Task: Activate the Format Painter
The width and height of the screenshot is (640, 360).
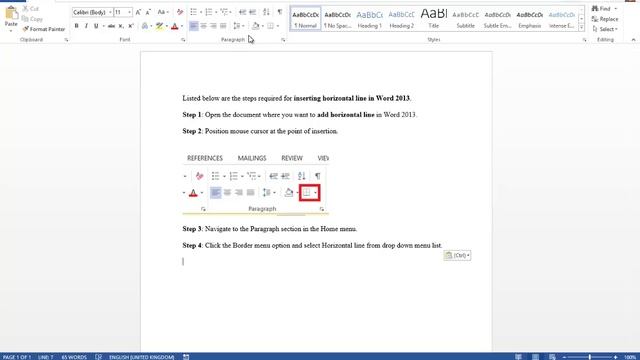Action: click(x=44, y=29)
